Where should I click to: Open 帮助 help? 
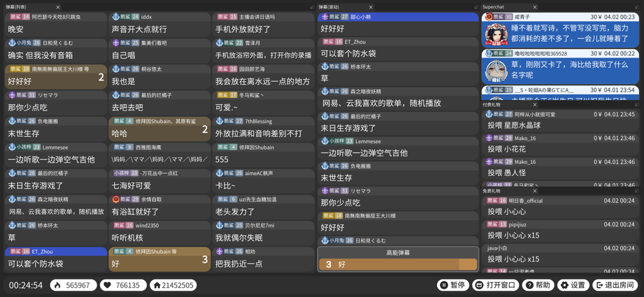(538, 285)
